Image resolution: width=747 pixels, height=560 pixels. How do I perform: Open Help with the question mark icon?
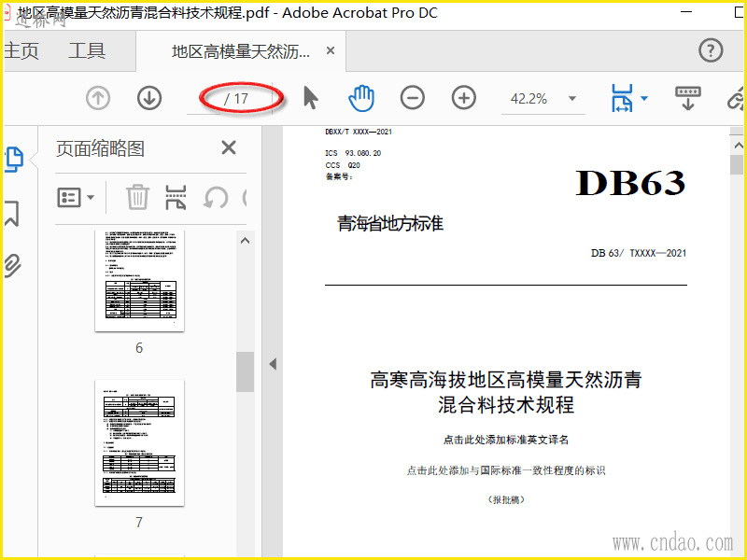(x=711, y=50)
